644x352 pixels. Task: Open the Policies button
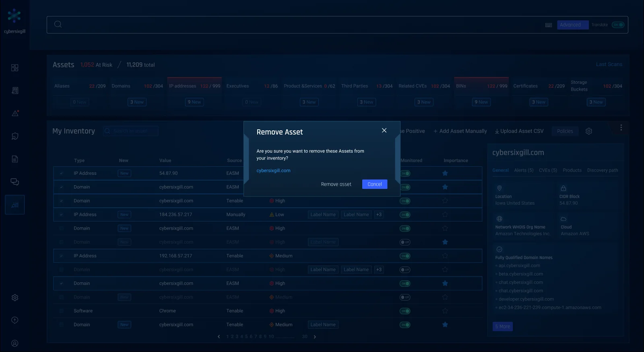[x=565, y=131]
